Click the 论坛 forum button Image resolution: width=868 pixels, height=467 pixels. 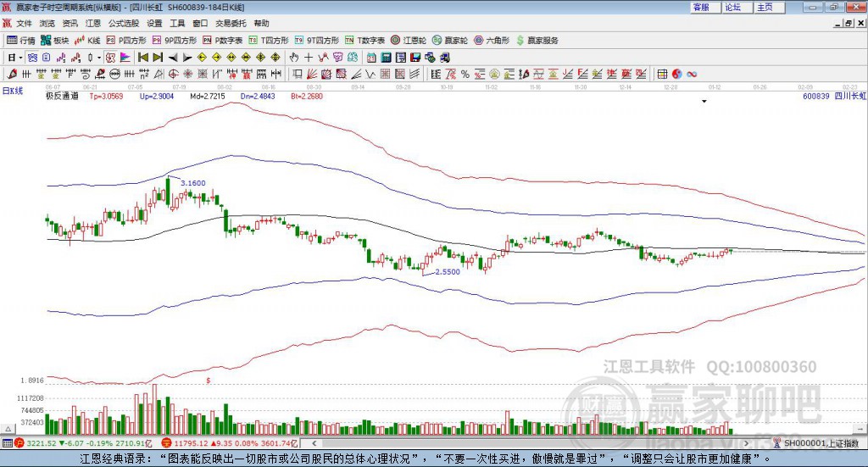pos(737,7)
